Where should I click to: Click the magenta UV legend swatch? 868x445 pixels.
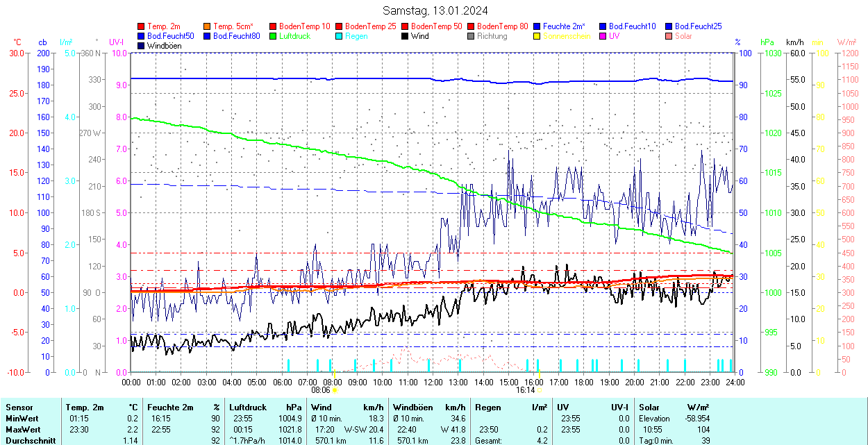click(603, 36)
